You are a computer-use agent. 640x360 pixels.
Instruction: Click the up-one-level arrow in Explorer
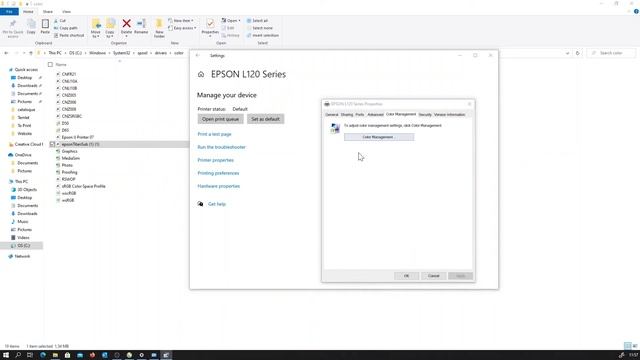(x=31, y=53)
